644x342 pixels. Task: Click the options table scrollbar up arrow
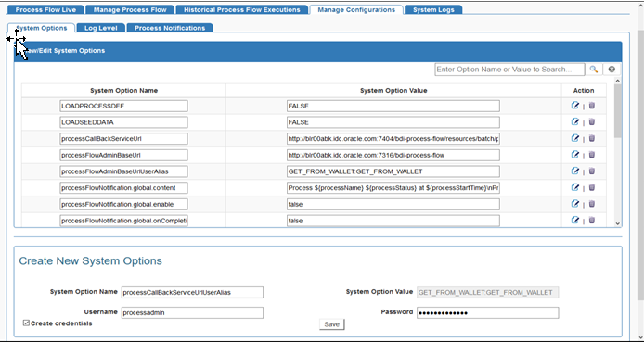[x=618, y=82]
